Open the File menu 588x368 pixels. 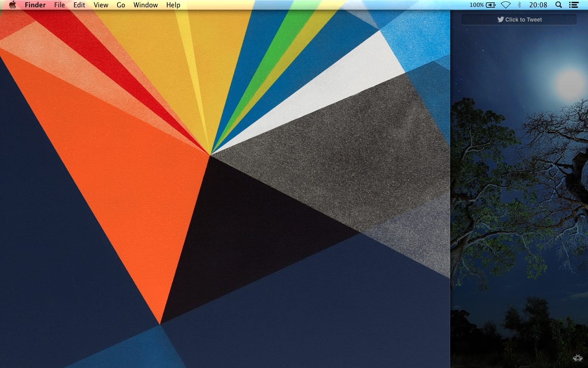59,5
